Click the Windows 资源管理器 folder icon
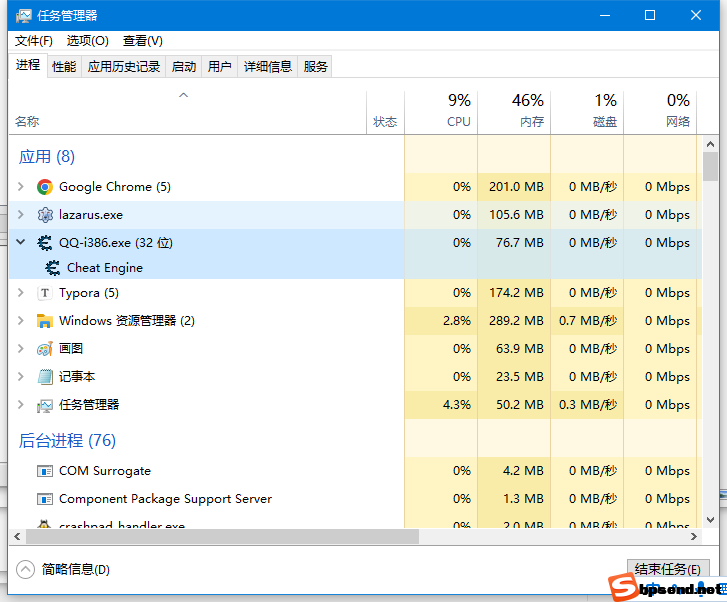Screen dimensions: 727x602 point(45,320)
